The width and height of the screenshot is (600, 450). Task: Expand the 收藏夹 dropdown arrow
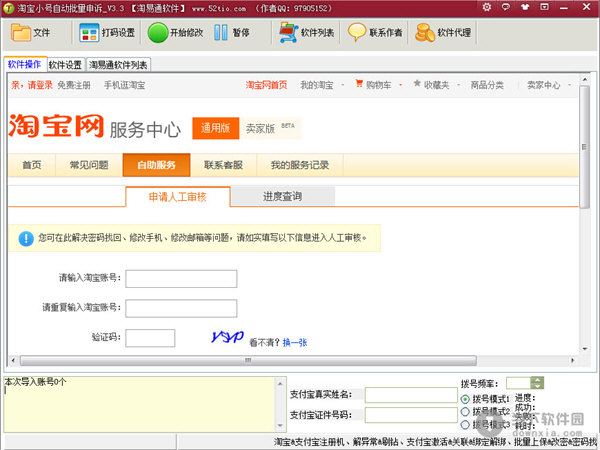pos(458,85)
